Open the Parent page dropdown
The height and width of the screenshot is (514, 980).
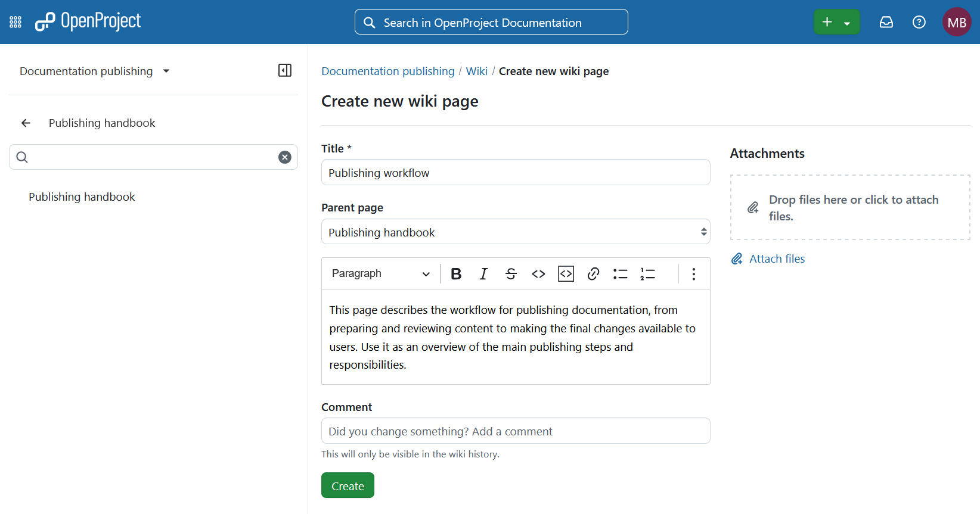pos(516,232)
